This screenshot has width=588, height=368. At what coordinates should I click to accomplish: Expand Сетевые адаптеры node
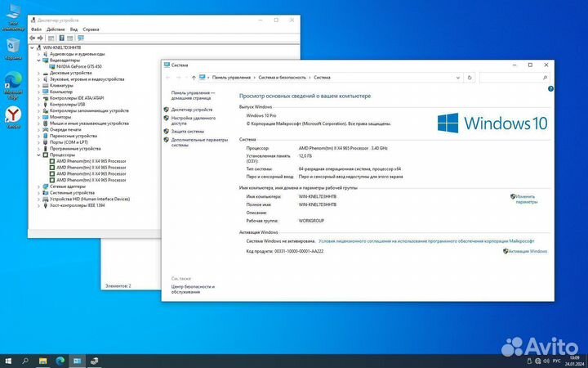pyautogui.click(x=38, y=186)
